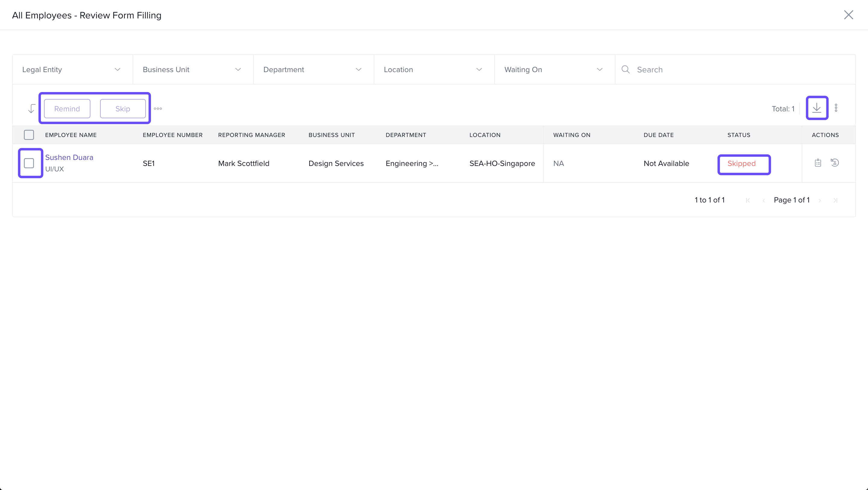The height and width of the screenshot is (490, 868).
Task: Select the Sushen Duara row checkbox
Action: coord(29,163)
